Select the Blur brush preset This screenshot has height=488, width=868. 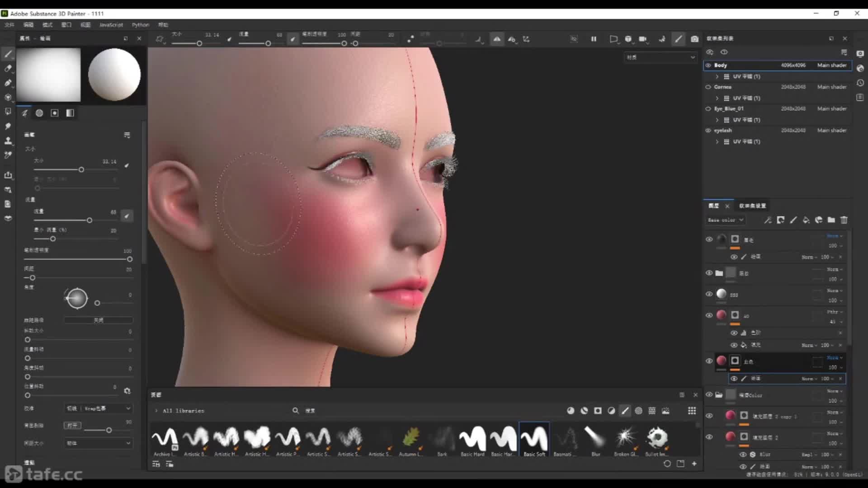596,440
